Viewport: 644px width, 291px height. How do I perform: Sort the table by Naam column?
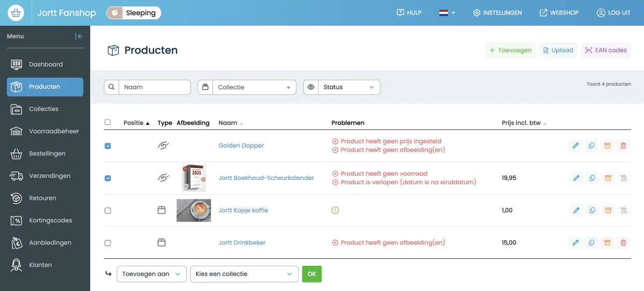pyautogui.click(x=230, y=123)
